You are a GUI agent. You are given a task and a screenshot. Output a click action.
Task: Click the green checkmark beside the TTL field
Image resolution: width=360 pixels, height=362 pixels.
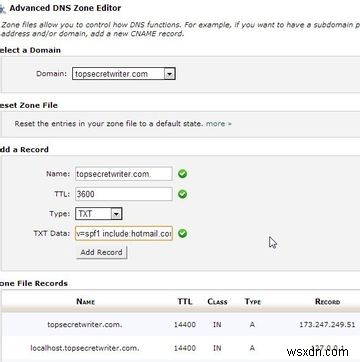pyautogui.click(x=182, y=194)
